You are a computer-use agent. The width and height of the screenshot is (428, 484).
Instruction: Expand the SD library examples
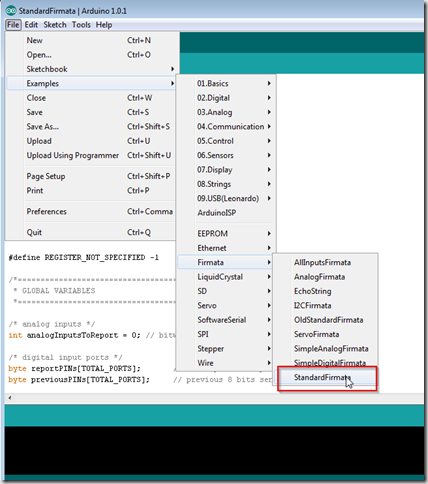click(226, 291)
